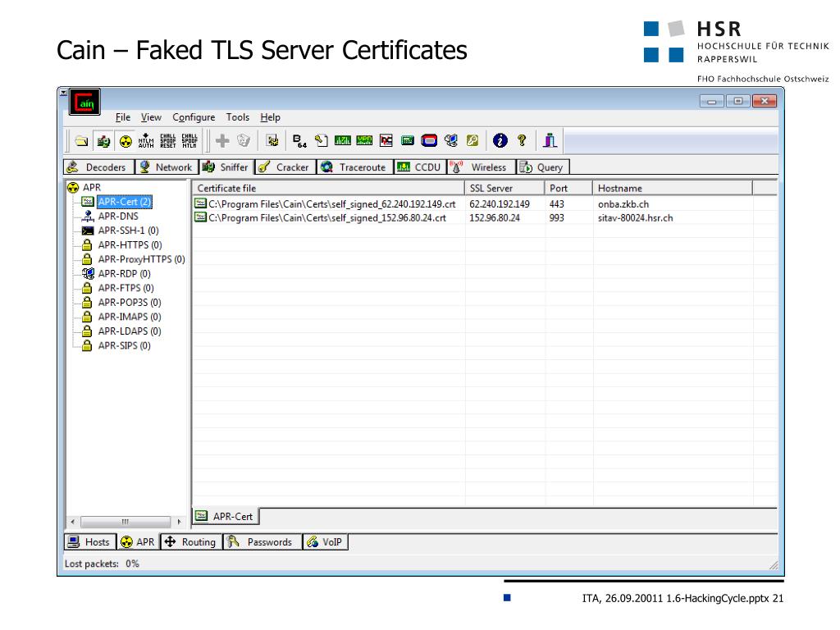Switch to the Routing bottom tab
Screen dimensions: 840x630
click(x=190, y=542)
